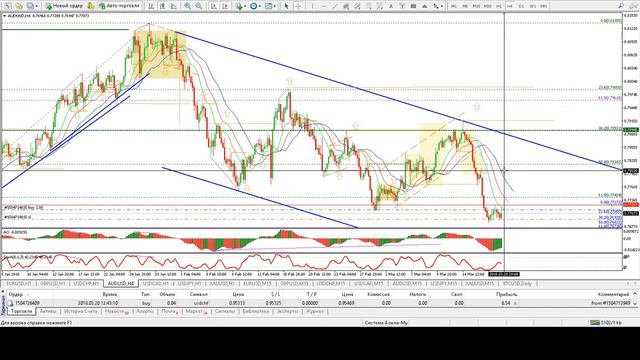Switch to M15 timeframe

tap(476, 6)
